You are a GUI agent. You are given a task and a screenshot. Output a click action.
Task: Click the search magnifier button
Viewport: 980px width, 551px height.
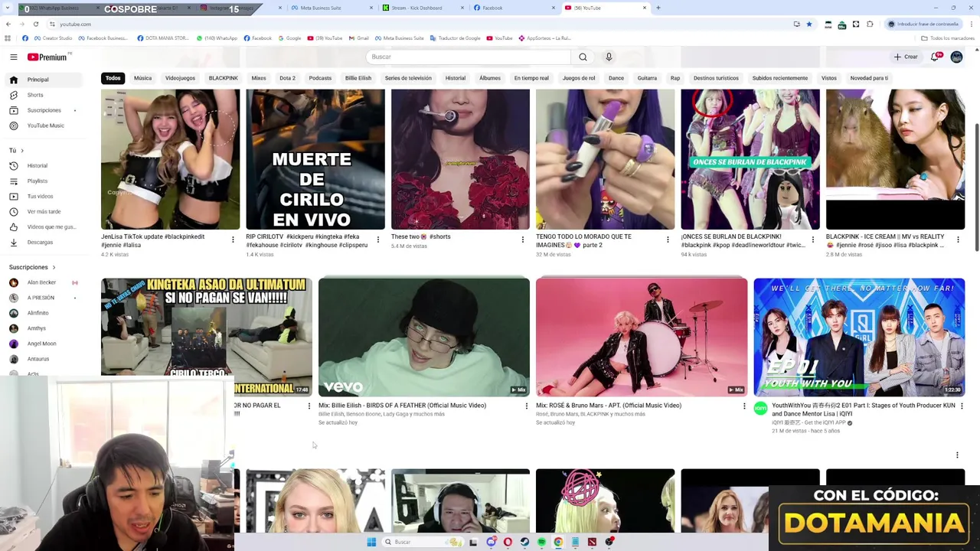[583, 57]
